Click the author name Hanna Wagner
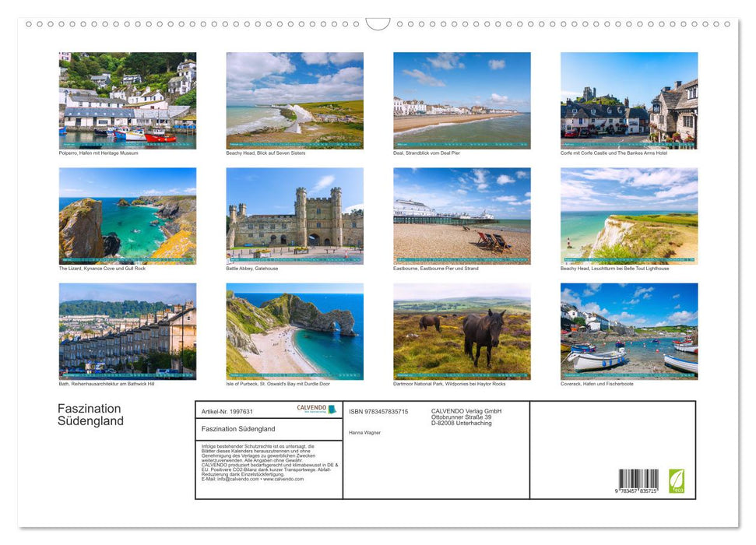 coord(364,433)
